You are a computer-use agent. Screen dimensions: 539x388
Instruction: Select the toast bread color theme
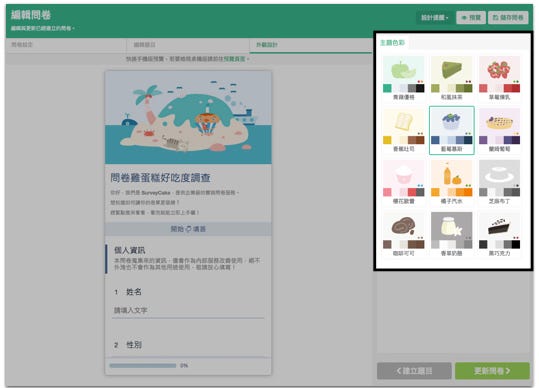(x=404, y=130)
